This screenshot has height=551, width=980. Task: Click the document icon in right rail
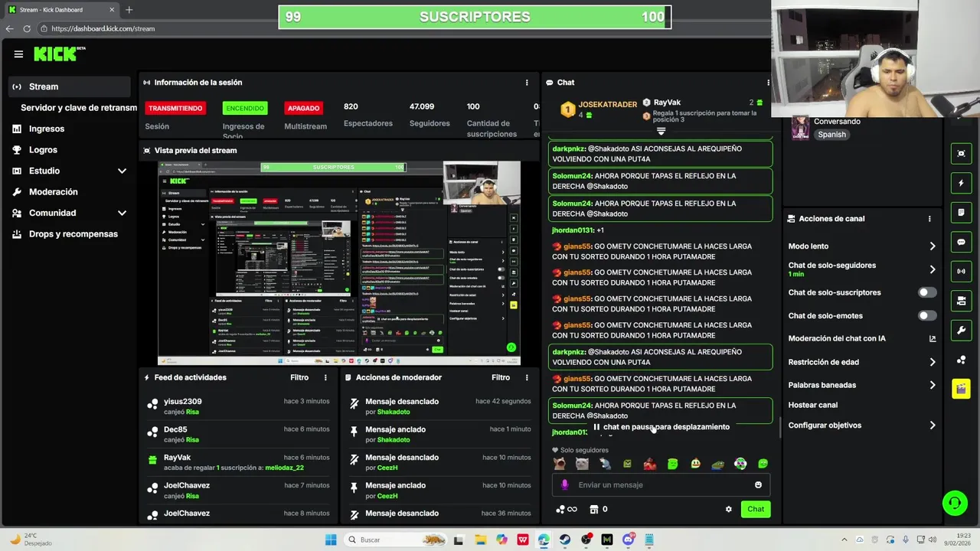[x=961, y=213]
